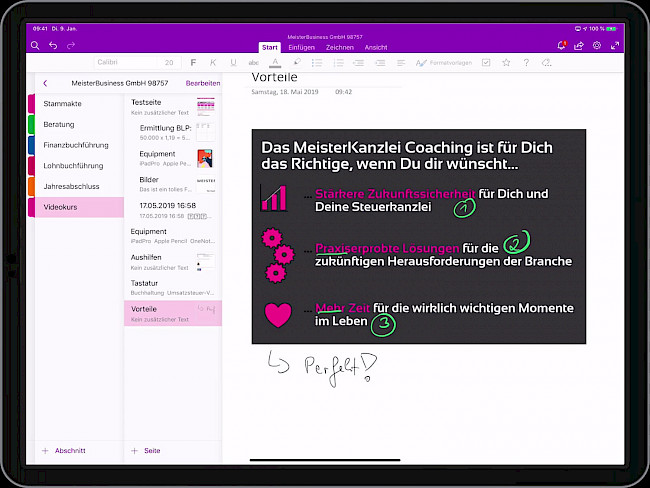This screenshot has width=650, height=488.
Task: Add a new Seite page
Action: pyautogui.click(x=146, y=451)
